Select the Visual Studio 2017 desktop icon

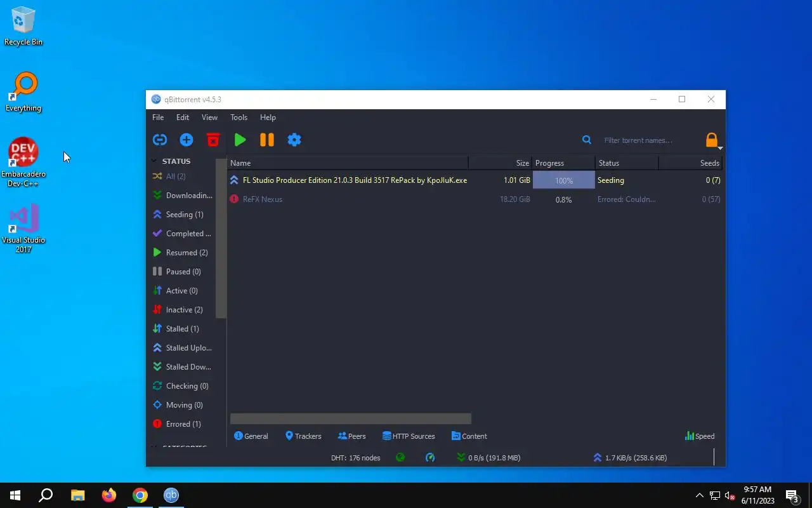coord(23,229)
